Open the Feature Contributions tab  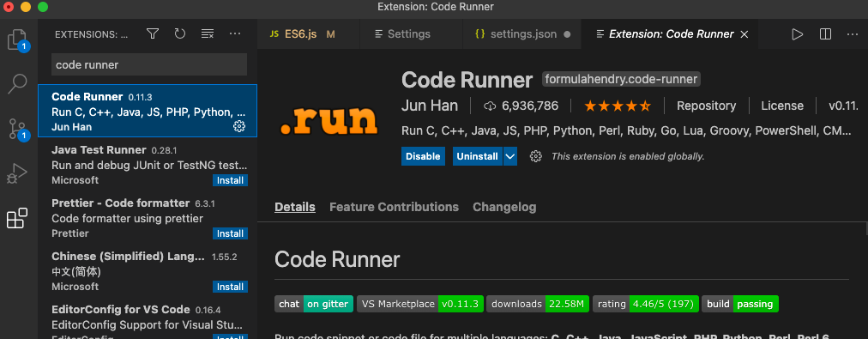[x=395, y=207]
